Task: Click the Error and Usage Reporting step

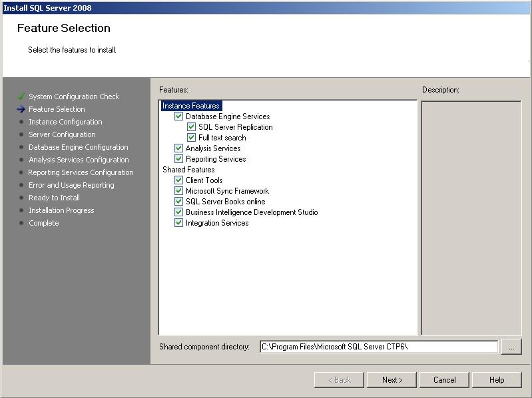Action: (x=71, y=185)
